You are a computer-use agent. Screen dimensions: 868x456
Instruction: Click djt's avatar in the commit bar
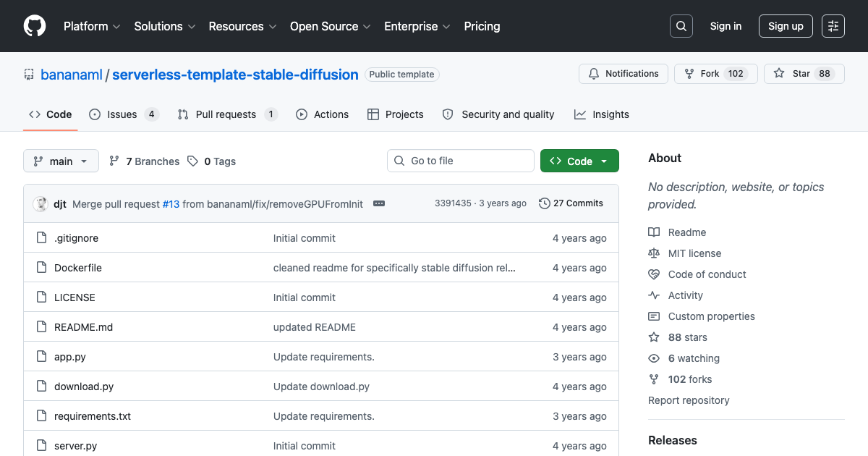41,204
